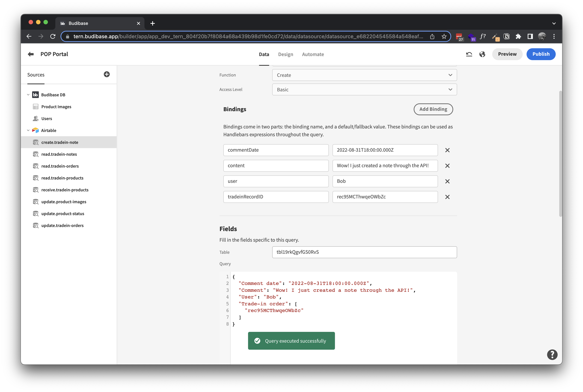Add a new data source
583x392 pixels.
pyautogui.click(x=107, y=74)
